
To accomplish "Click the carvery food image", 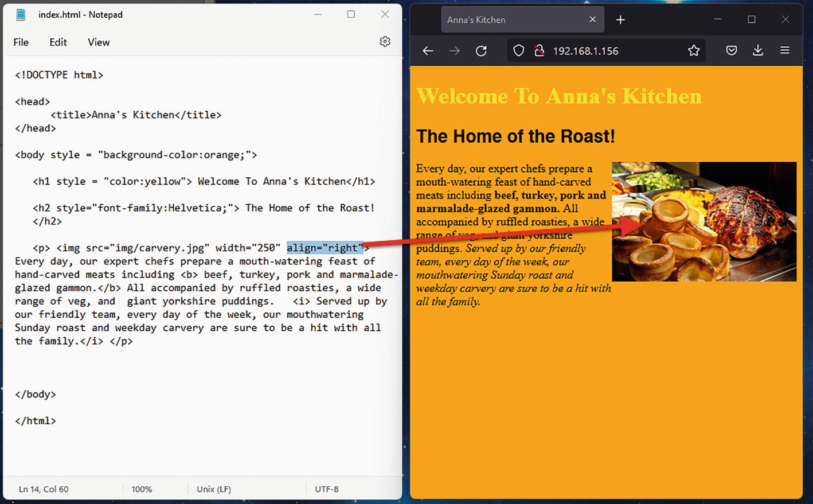I will [703, 221].
